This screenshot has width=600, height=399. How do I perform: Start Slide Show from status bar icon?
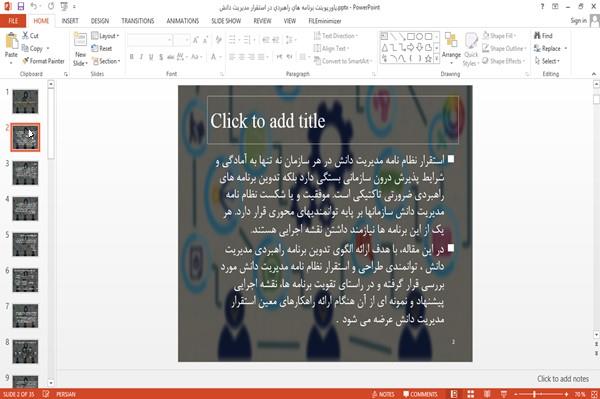tap(504, 394)
